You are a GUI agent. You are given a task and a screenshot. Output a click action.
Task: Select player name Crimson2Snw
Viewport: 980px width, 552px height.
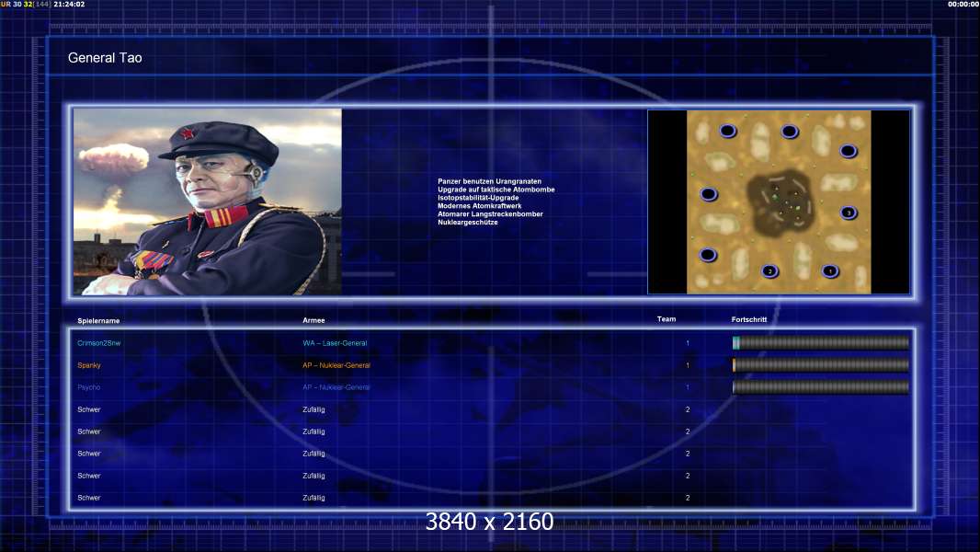point(98,343)
